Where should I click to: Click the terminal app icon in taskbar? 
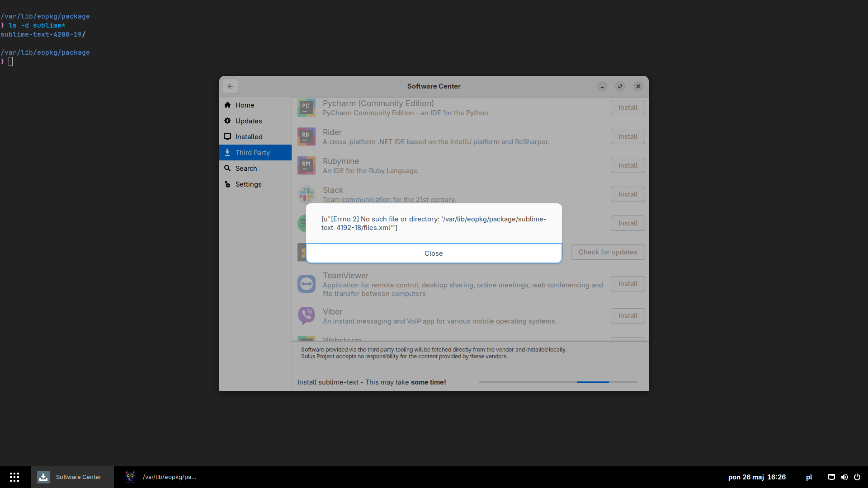[130, 477]
